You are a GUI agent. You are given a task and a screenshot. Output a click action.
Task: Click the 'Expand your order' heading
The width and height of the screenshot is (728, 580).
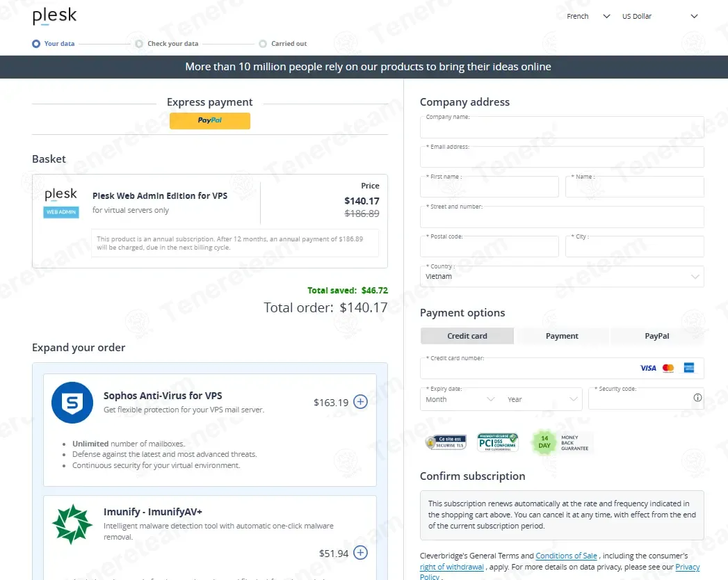(79, 347)
